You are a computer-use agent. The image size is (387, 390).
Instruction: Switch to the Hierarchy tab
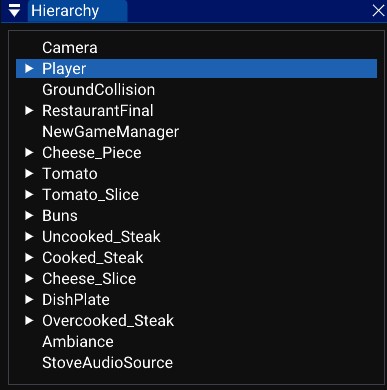(65, 11)
